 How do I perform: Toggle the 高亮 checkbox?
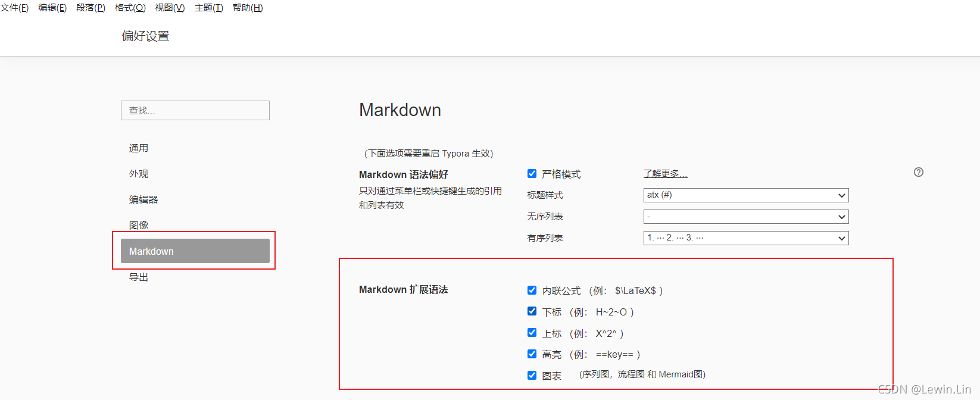point(532,354)
